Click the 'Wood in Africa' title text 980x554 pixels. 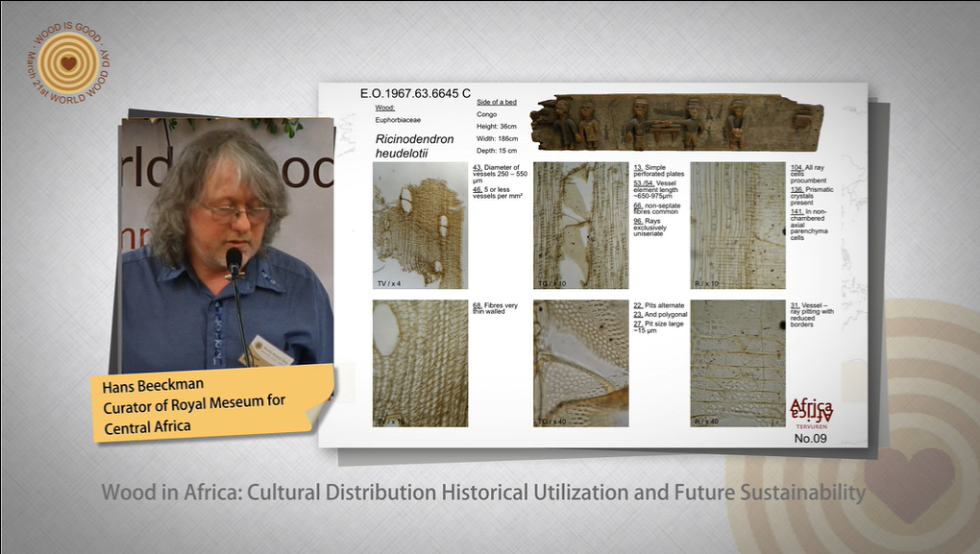pyautogui.click(x=483, y=493)
